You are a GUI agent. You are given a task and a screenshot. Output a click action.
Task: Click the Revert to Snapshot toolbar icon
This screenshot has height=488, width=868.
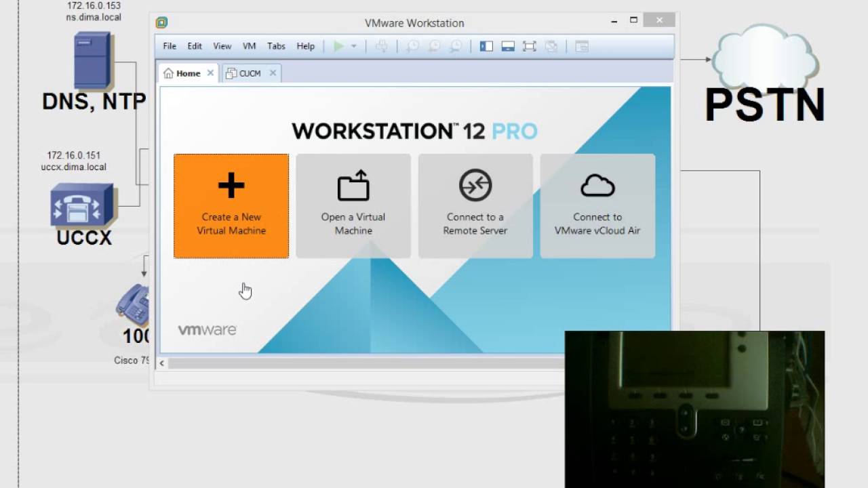[434, 46]
